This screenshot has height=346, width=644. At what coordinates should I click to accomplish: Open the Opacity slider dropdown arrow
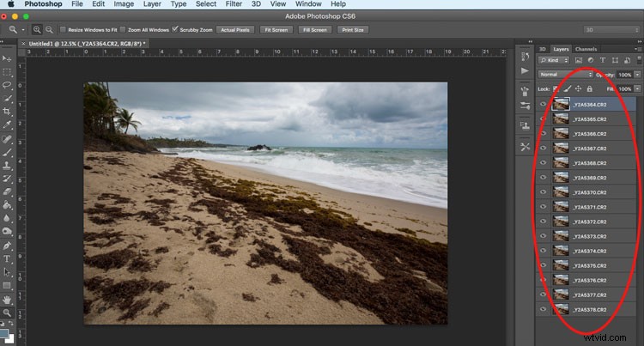tap(637, 75)
